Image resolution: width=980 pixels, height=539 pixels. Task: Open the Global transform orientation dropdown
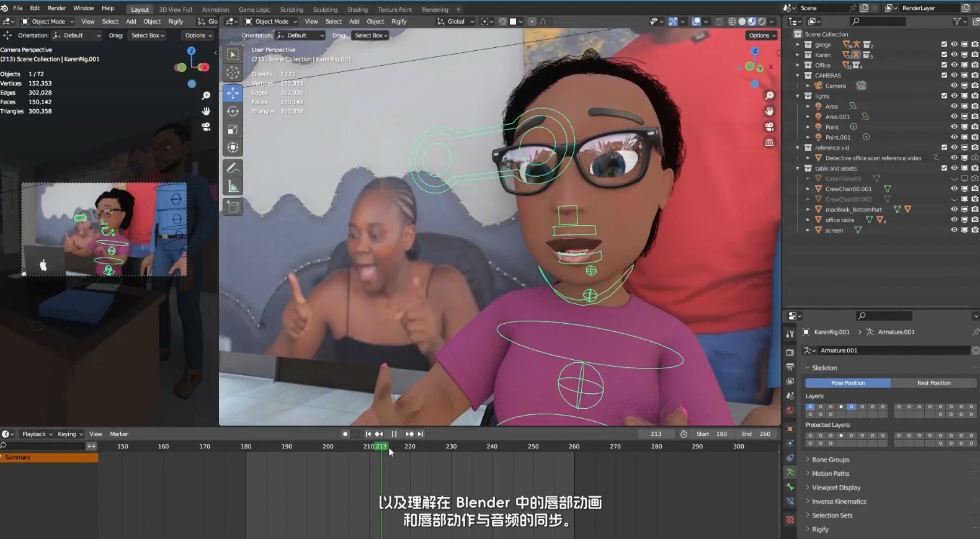pos(456,22)
